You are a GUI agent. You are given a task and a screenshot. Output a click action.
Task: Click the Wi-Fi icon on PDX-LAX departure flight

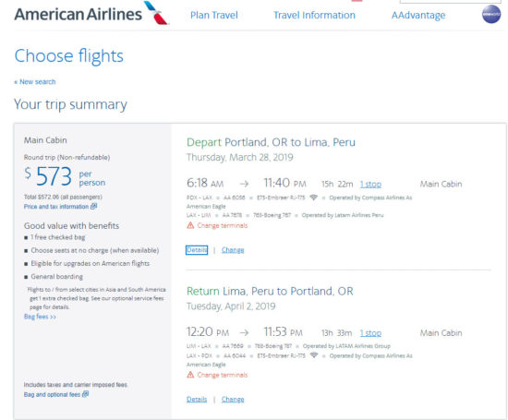313,198
